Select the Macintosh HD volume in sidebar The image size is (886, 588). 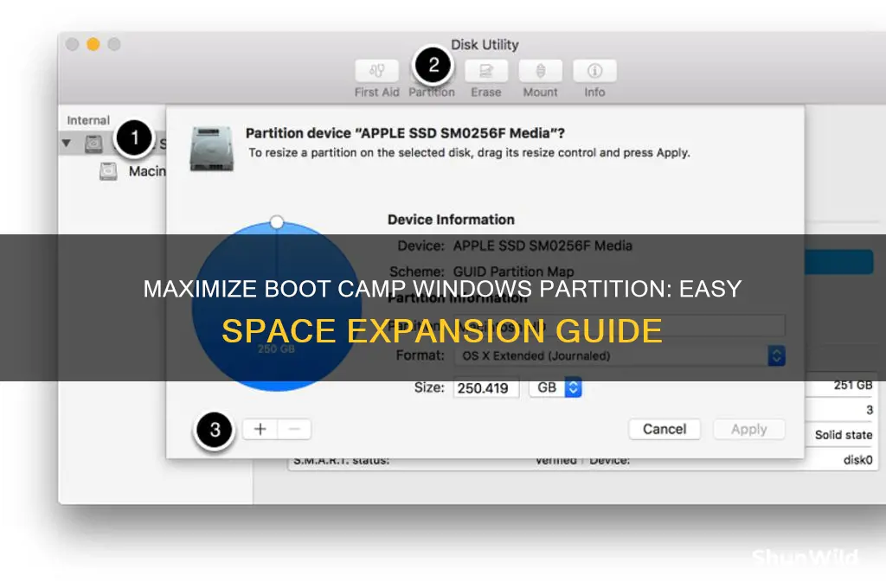point(133,171)
